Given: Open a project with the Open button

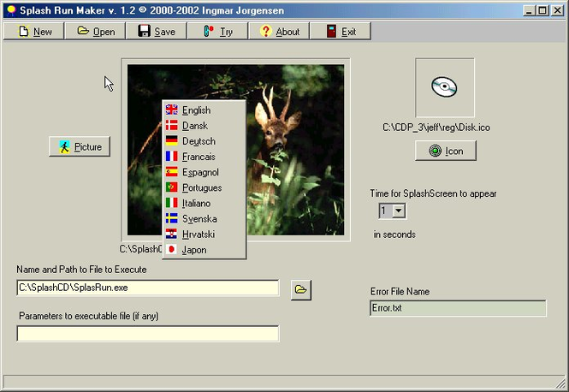Looking at the screenshot, I should 95,31.
